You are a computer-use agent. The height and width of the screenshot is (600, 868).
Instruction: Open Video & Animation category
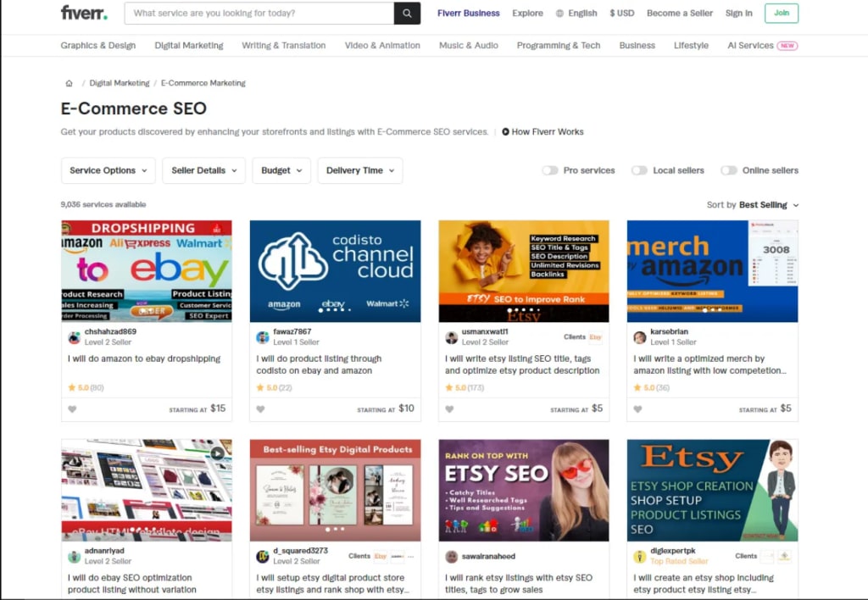[382, 46]
